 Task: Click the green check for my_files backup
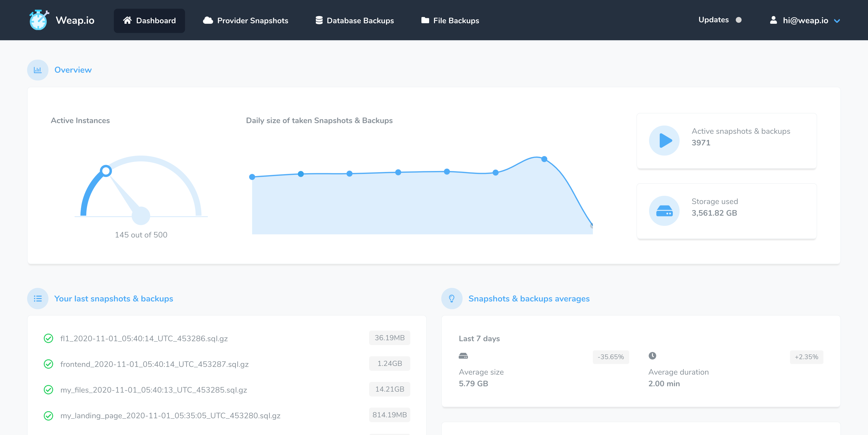click(48, 389)
